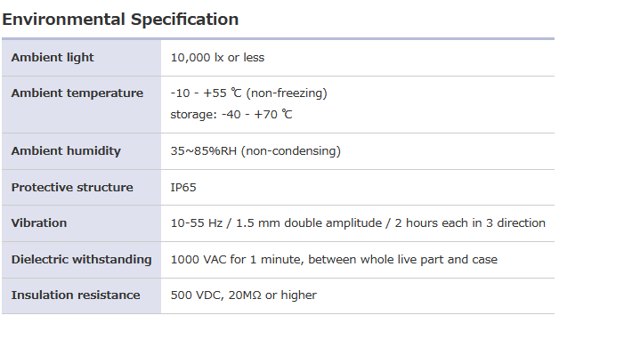This screenshot has height=364, width=632.
Task: Select the Ambient light row label
Action: coord(53,58)
